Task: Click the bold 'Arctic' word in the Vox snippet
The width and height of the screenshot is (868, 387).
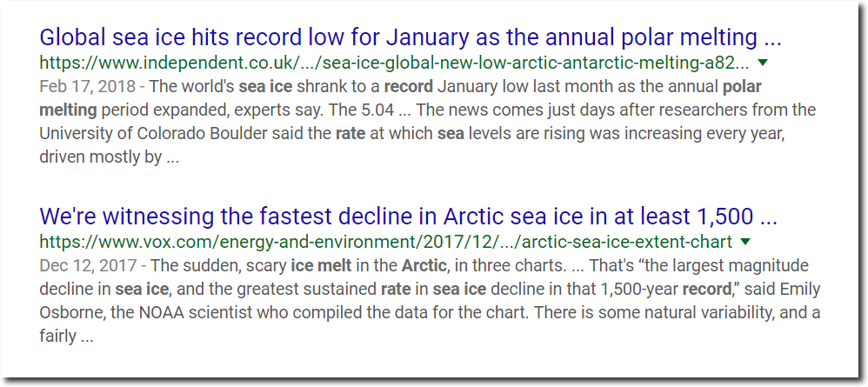Action: [x=424, y=266]
